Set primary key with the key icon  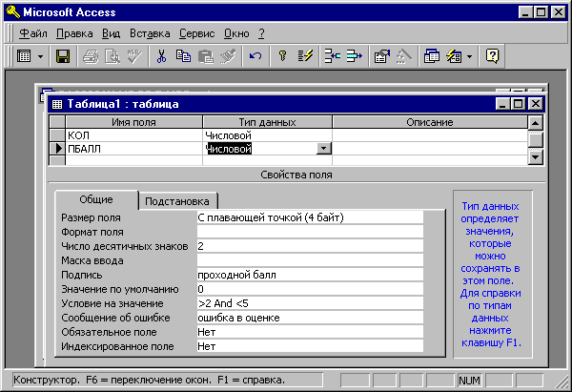283,57
